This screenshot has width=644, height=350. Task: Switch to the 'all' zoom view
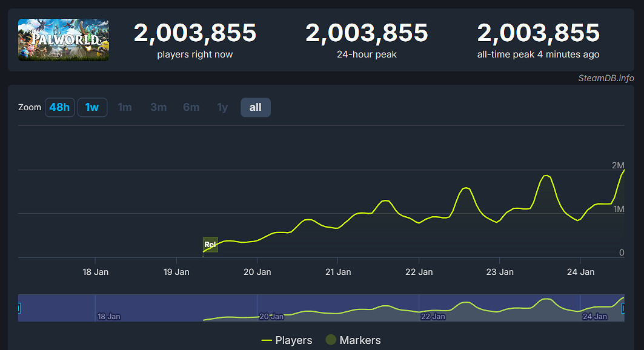pos(255,107)
